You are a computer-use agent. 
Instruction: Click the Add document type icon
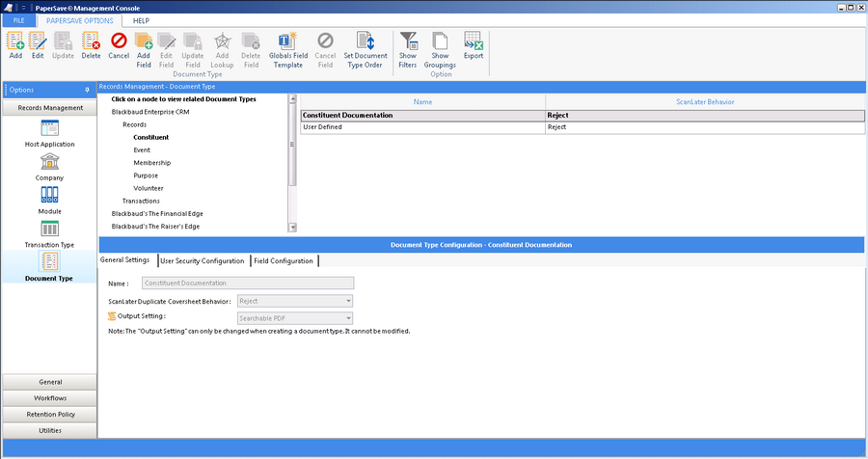[15, 43]
